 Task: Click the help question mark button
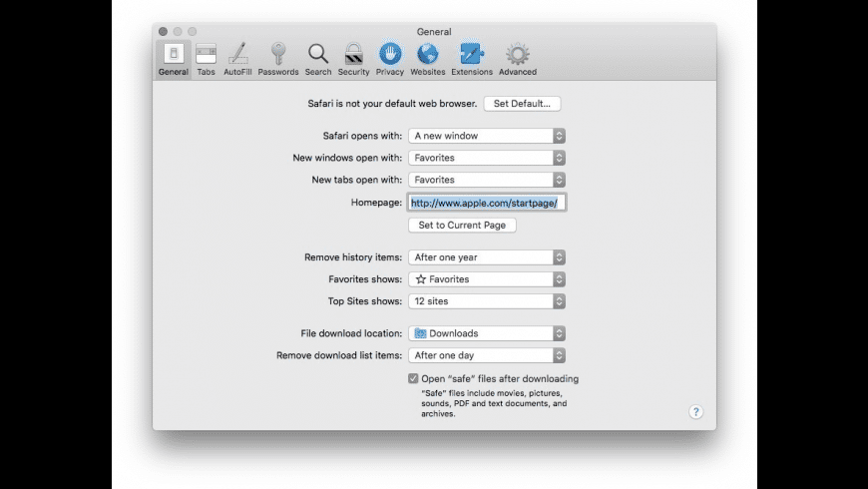click(695, 411)
